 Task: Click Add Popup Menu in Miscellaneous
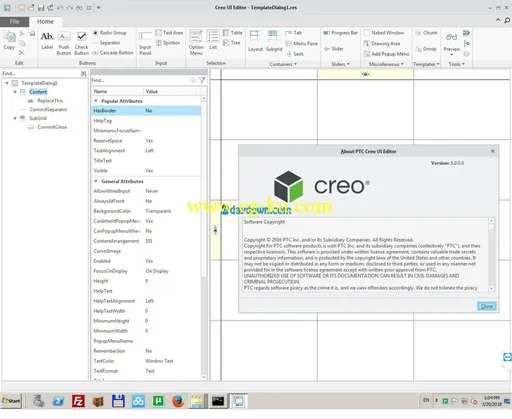coord(386,54)
